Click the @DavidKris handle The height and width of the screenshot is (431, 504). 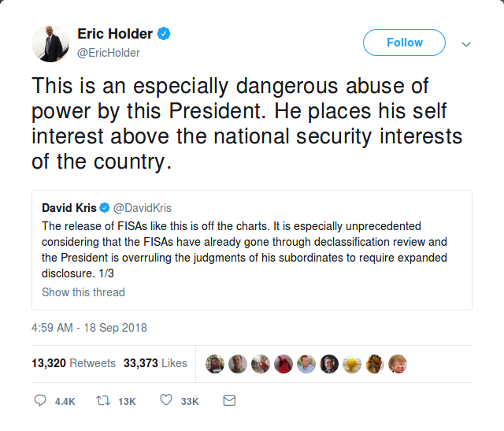[x=140, y=209]
